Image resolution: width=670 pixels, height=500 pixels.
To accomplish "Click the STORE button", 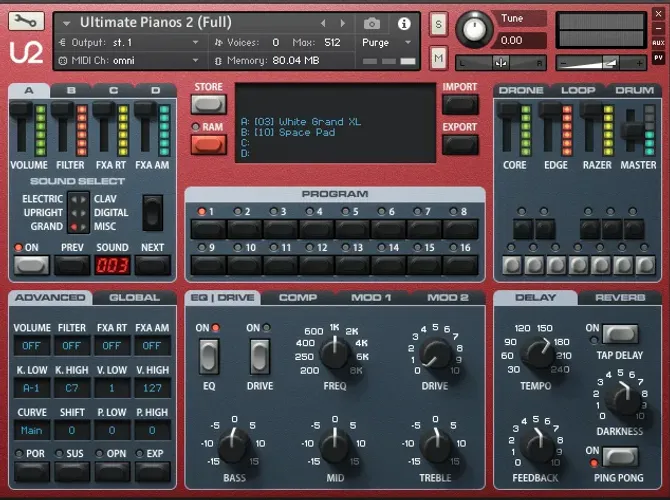I will pyautogui.click(x=209, y=104).
